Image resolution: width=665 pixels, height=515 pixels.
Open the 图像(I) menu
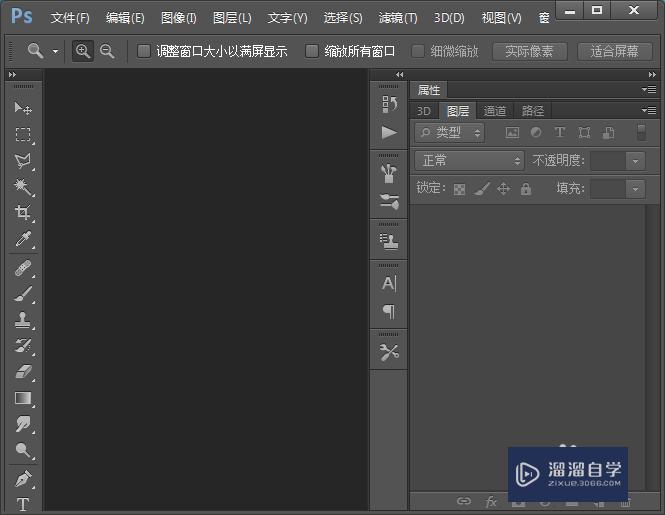[179, 18]
